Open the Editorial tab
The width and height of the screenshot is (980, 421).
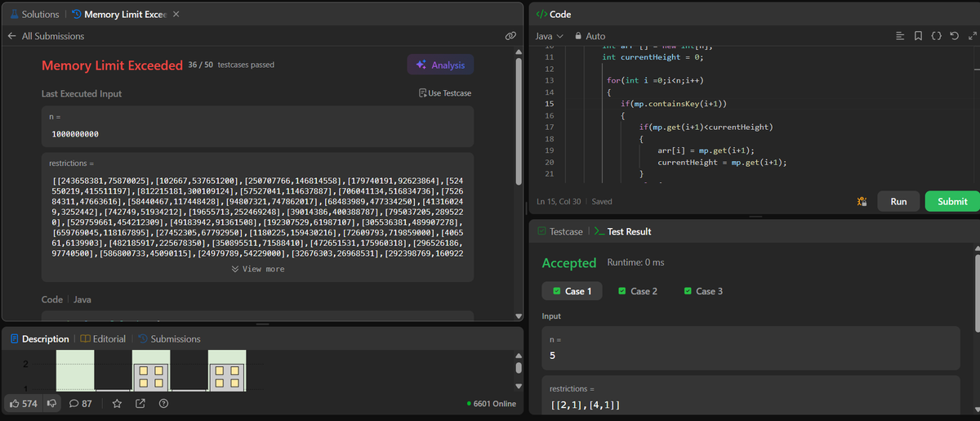[x=105, y=338]
